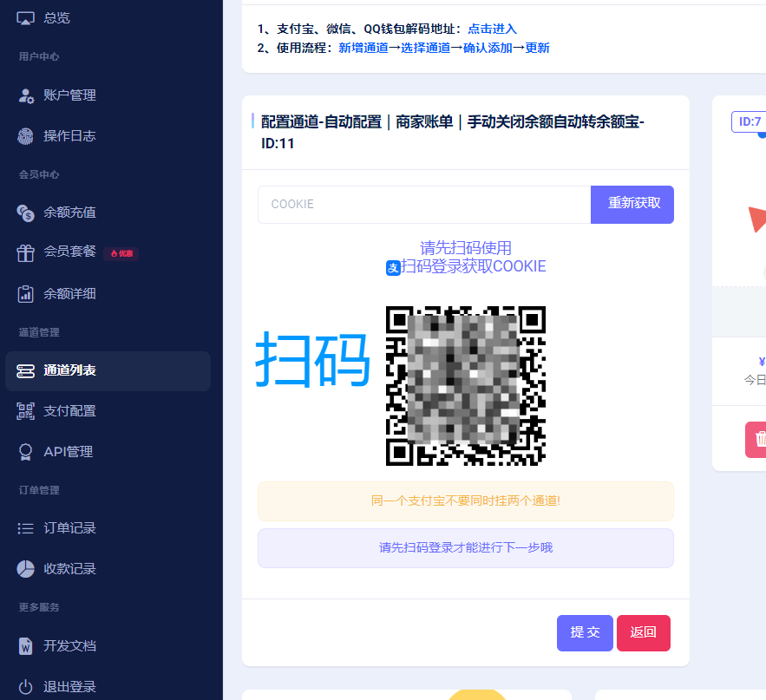The height and width of the screenshot is (700, 766).
Task: Click the 操作日志 fingerprint icon
Action: (25, 136)
